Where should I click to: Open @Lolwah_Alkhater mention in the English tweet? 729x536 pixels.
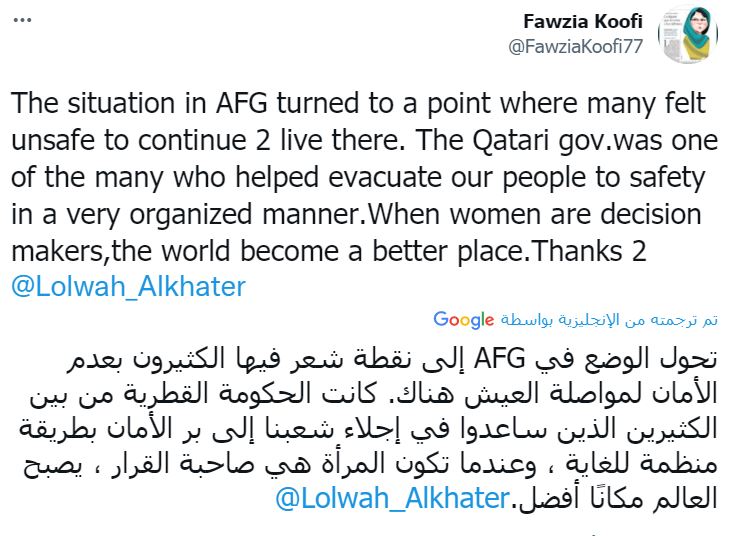128,286
